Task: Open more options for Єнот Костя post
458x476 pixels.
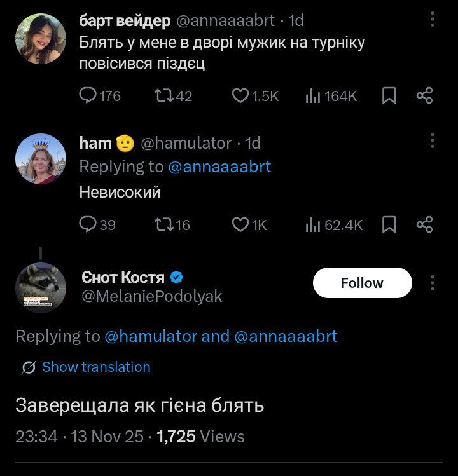Action: coord(433,283)
